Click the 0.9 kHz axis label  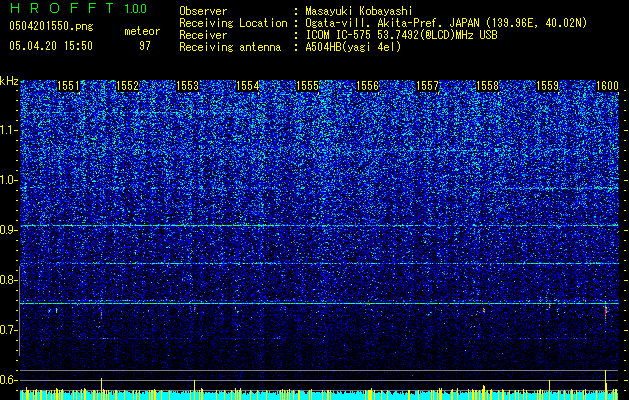tap(9, 230)
